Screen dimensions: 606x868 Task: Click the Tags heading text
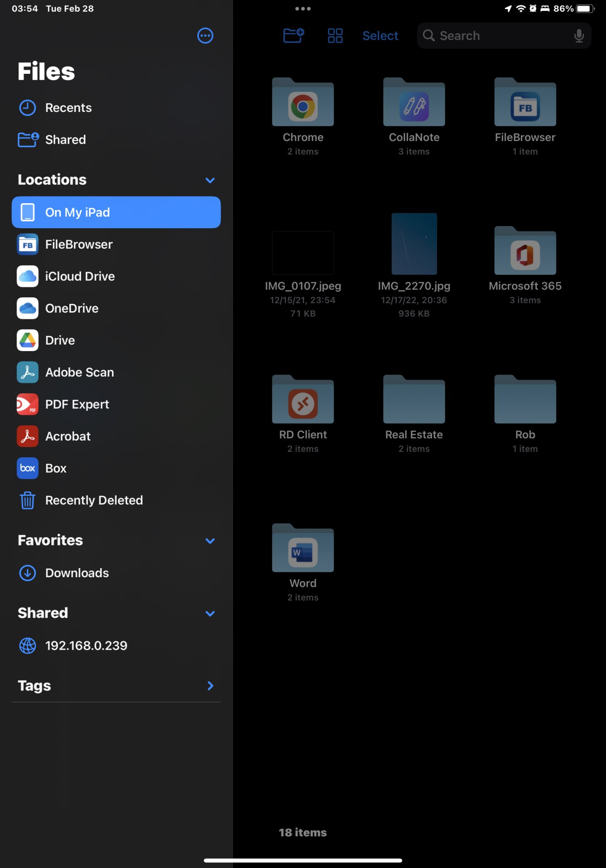(34, 686)
